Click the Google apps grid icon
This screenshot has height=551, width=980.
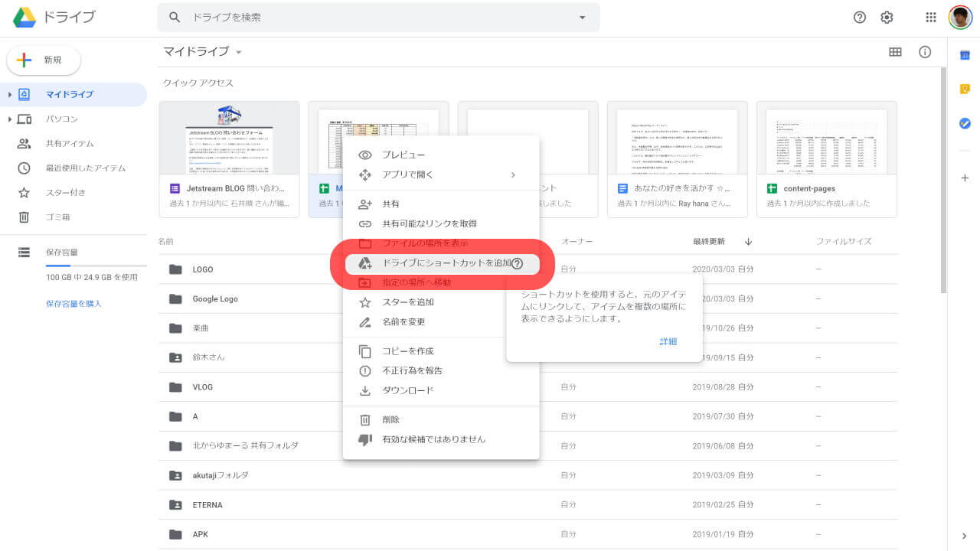(931, 18)
